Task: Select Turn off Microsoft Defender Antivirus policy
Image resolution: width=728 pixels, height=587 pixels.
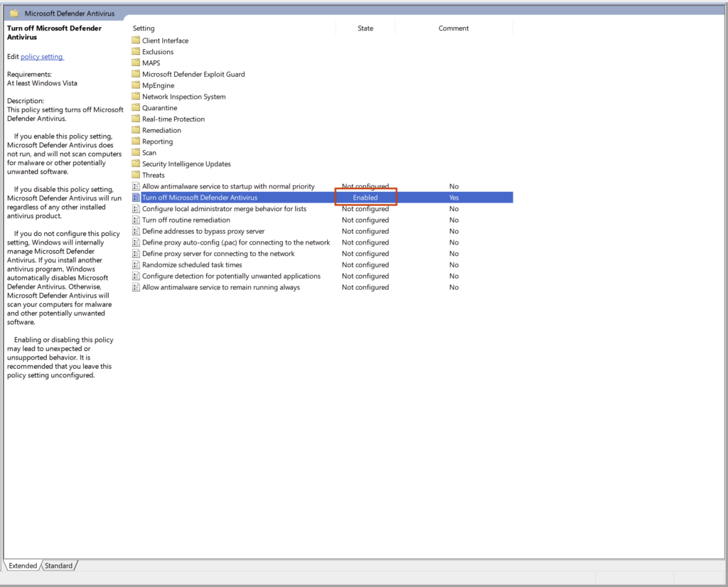Action: (x=199, y=198)
